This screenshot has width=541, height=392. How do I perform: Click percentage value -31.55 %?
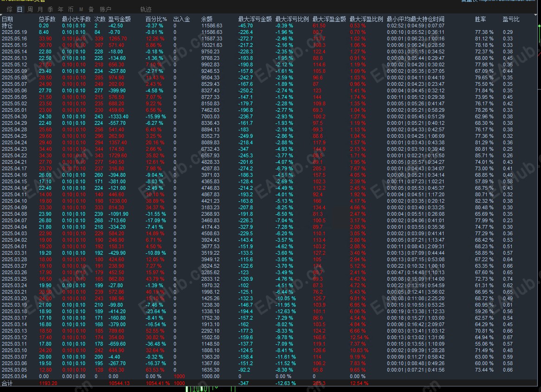pyautogui.click(x=155, y=214)
